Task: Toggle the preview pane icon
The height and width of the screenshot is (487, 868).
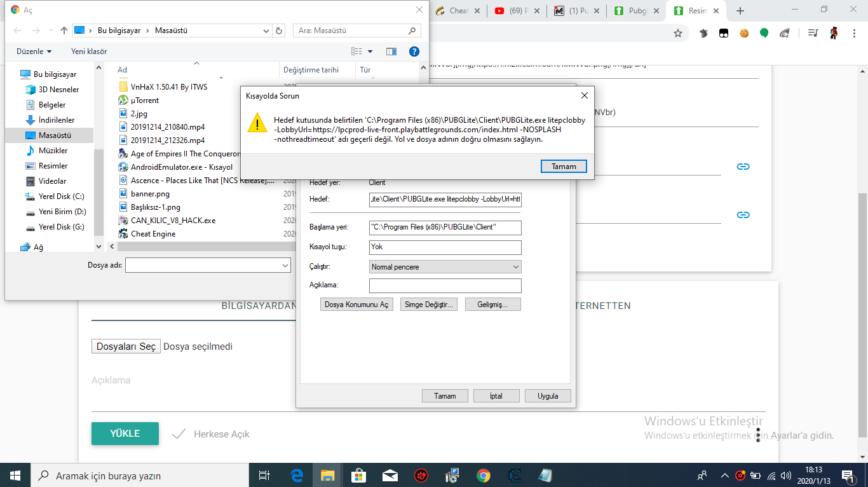Action: click(x=391, y=51)
